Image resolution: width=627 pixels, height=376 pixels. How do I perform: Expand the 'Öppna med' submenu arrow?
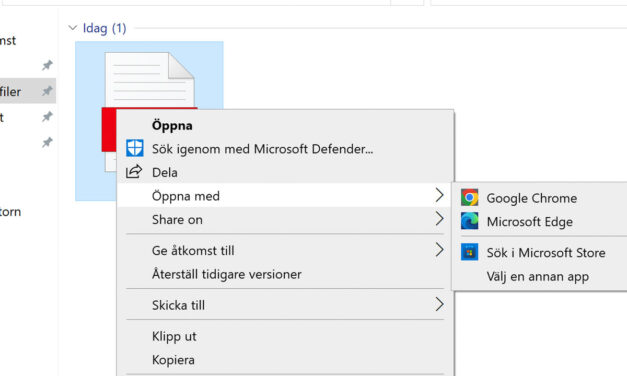click(x=439, y=195)
